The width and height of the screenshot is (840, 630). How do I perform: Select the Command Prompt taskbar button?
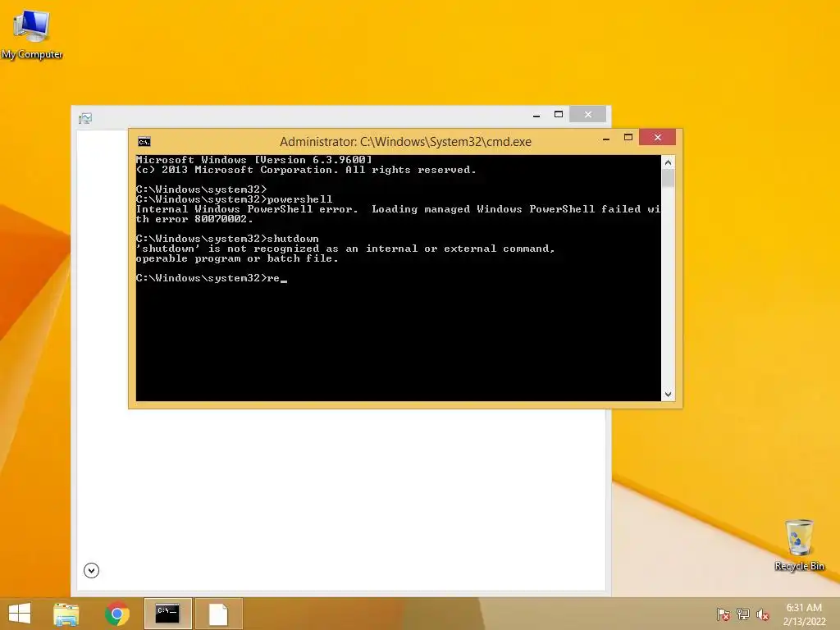[167, 614]
